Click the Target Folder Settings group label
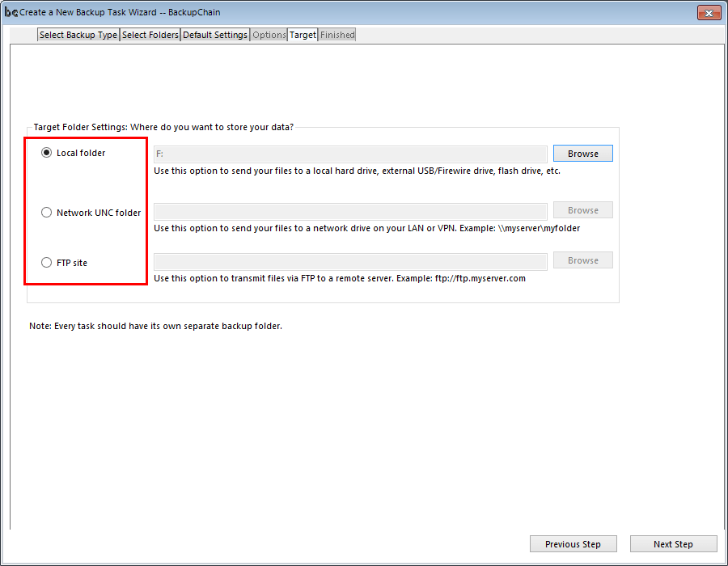Image resolution: width=728 pixels, height=566 pixels. [163, 127]
